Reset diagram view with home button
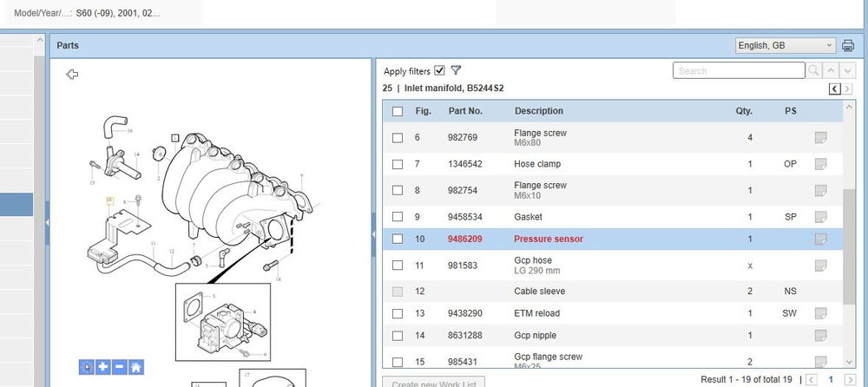 (x=136, y=367)
